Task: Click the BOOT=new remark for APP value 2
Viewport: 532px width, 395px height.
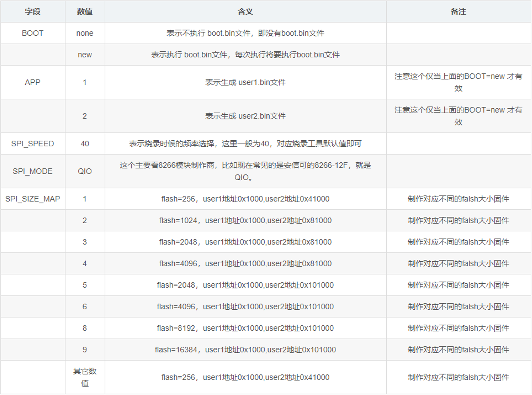Action: [x=458, y=116]
